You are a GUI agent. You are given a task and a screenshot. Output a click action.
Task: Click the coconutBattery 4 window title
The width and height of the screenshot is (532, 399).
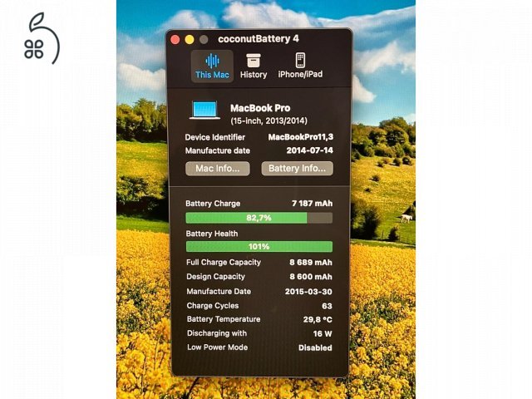click(259, 39)
